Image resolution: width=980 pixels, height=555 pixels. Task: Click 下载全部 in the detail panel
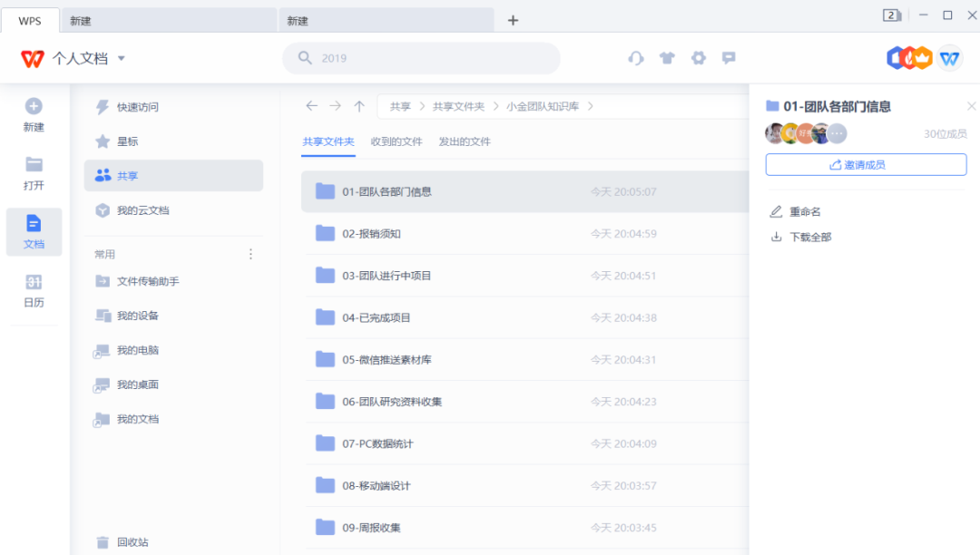click(810, 236)
